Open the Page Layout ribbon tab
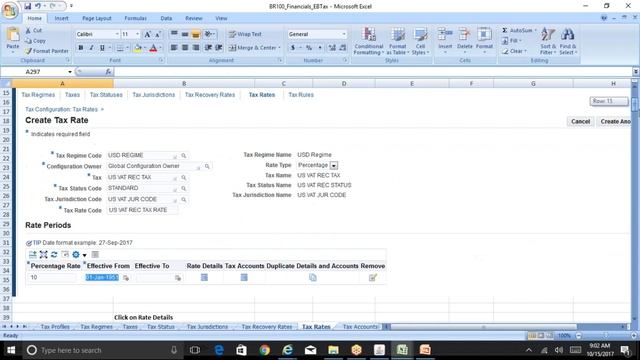The width and height of the screenshot is (640, 360). [x=97, y=18]
